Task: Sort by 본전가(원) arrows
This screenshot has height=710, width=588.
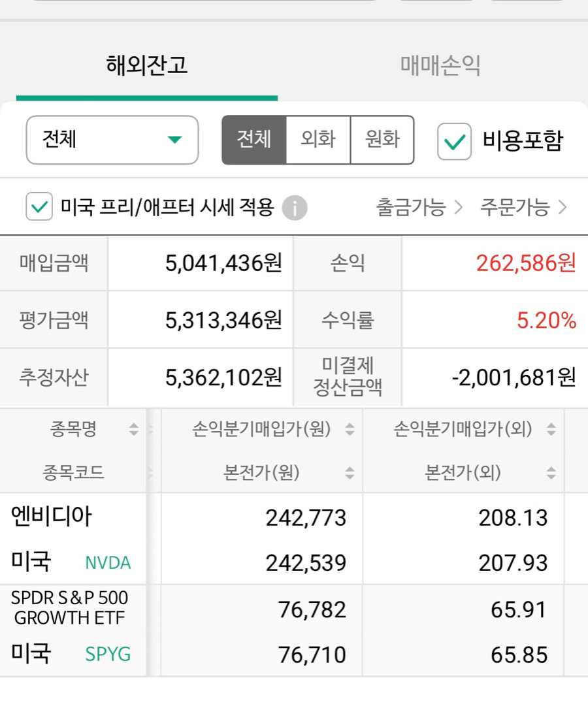Action: pos(350,473)
